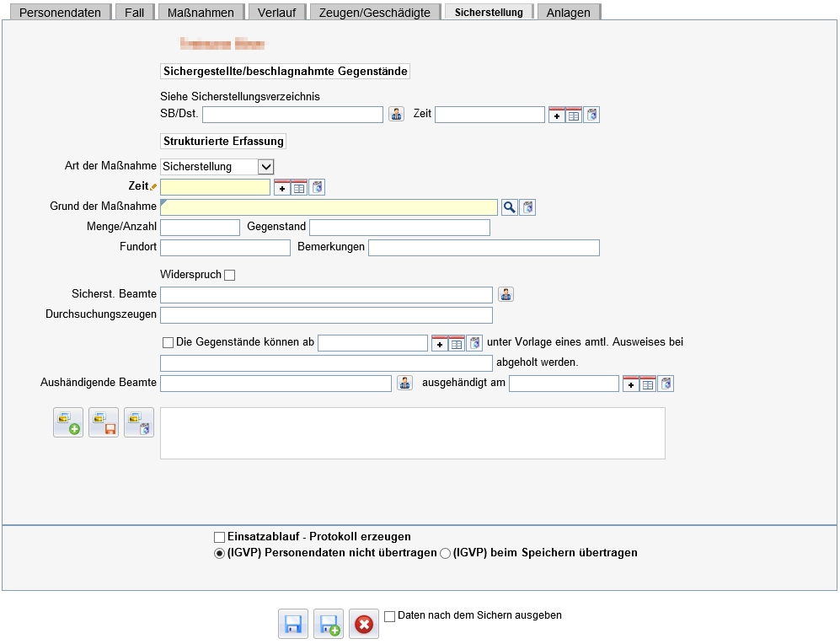
Task: Click the Fundort input field
Action: pos(225,248)
